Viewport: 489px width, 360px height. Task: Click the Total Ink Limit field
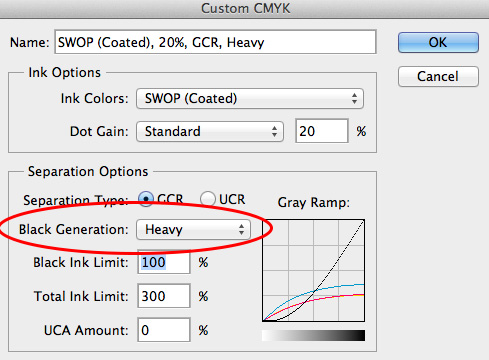[164, 296]
